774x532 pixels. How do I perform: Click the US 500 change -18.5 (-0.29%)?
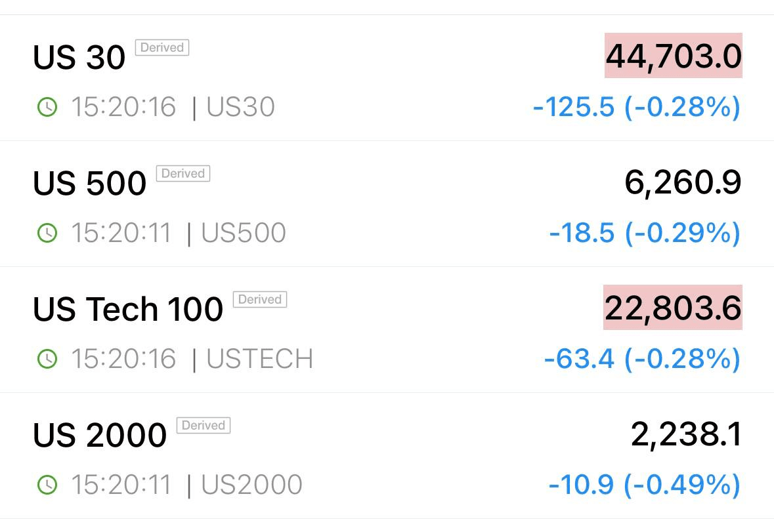pyautogui.click(x=645, y=233)
